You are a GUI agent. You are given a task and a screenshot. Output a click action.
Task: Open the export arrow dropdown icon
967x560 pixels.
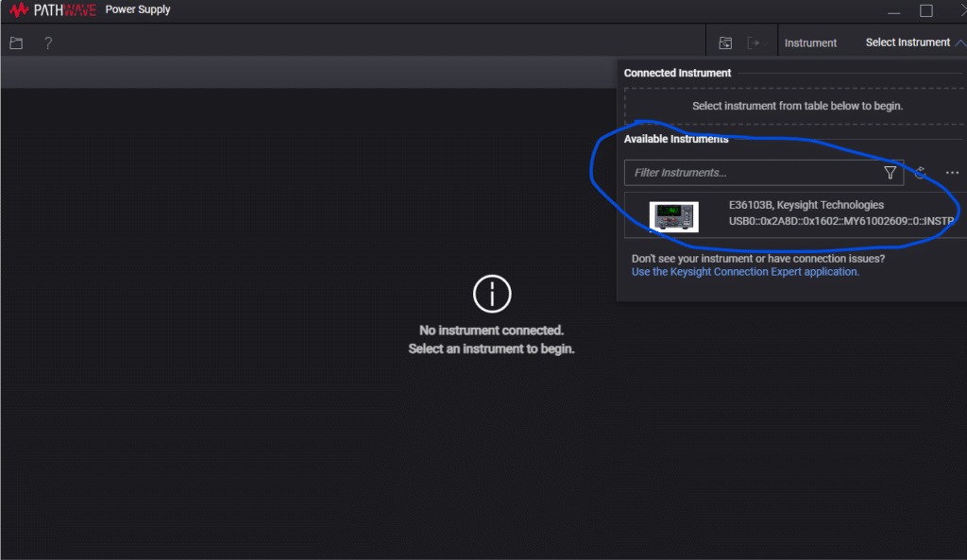coord(756,42)
